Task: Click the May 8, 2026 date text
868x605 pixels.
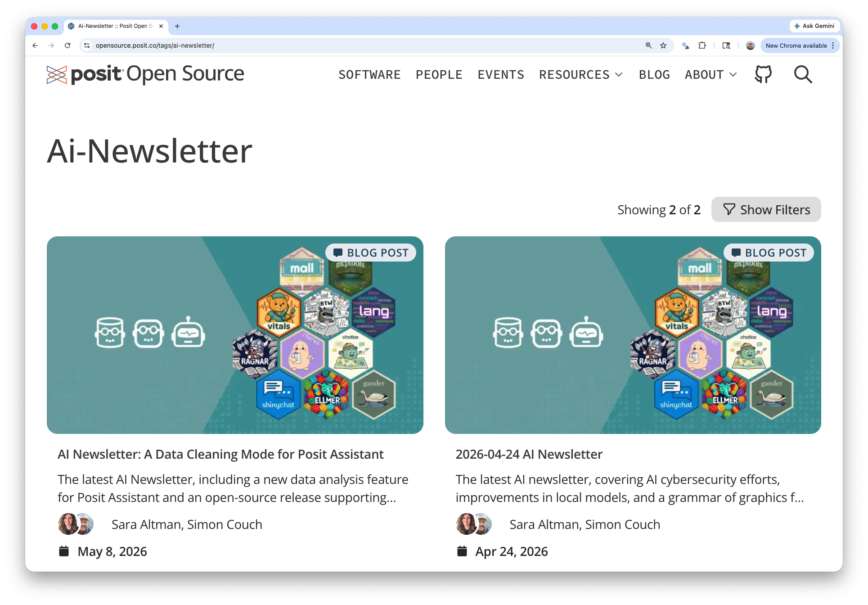Action: tap(112, 551)
